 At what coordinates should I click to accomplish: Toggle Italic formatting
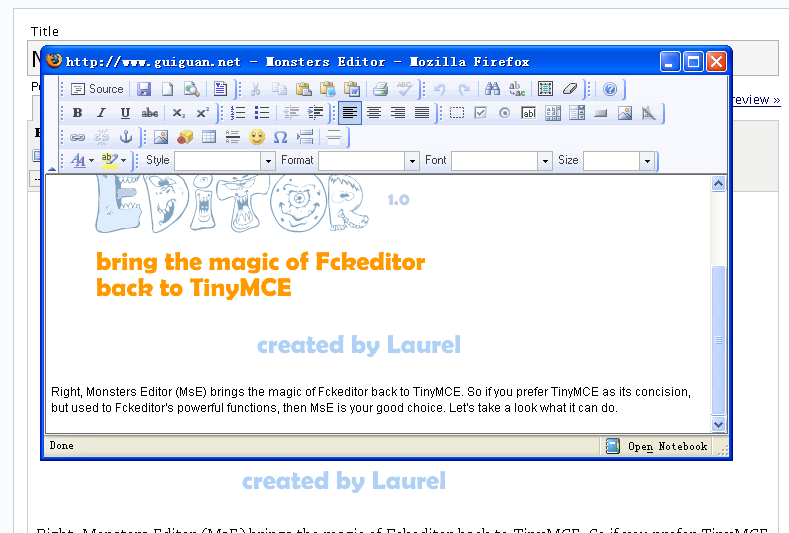point(101,113)
